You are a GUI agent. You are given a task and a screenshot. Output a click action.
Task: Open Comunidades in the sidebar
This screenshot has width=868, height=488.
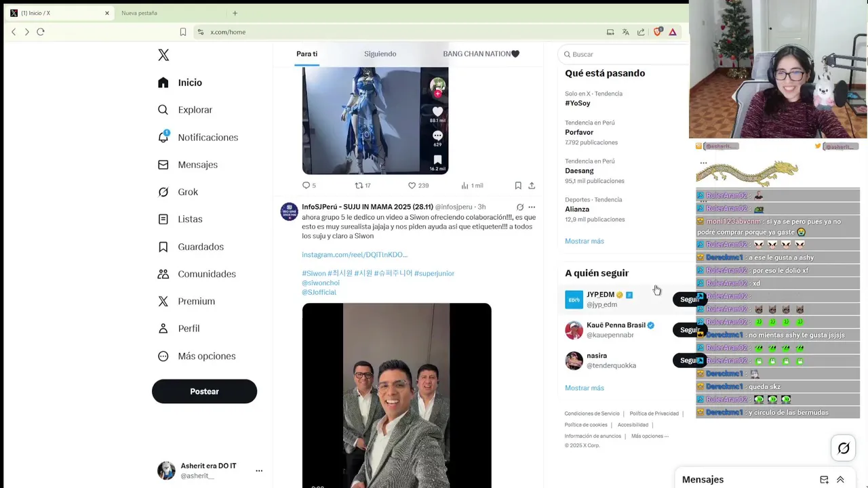(197, 274)
